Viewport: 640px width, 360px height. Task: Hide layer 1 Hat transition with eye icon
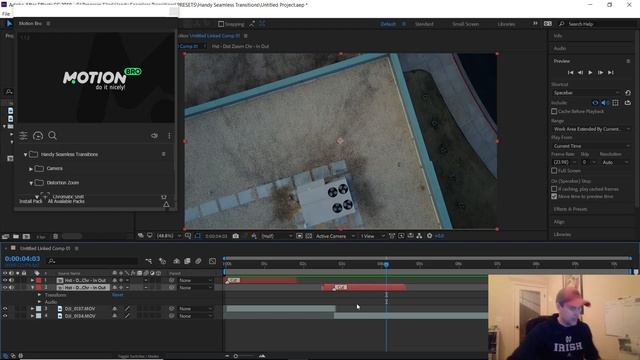[5, 280]
